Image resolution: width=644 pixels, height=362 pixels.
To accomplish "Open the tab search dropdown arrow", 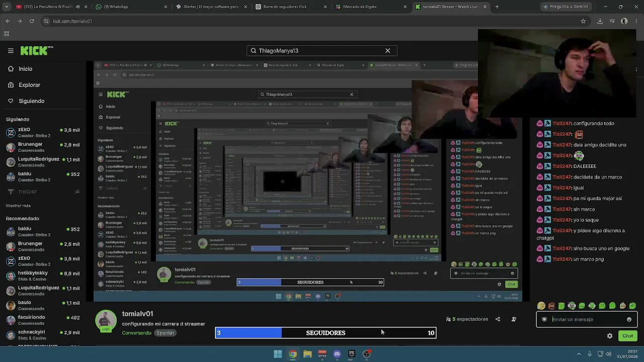I will 7,7.
